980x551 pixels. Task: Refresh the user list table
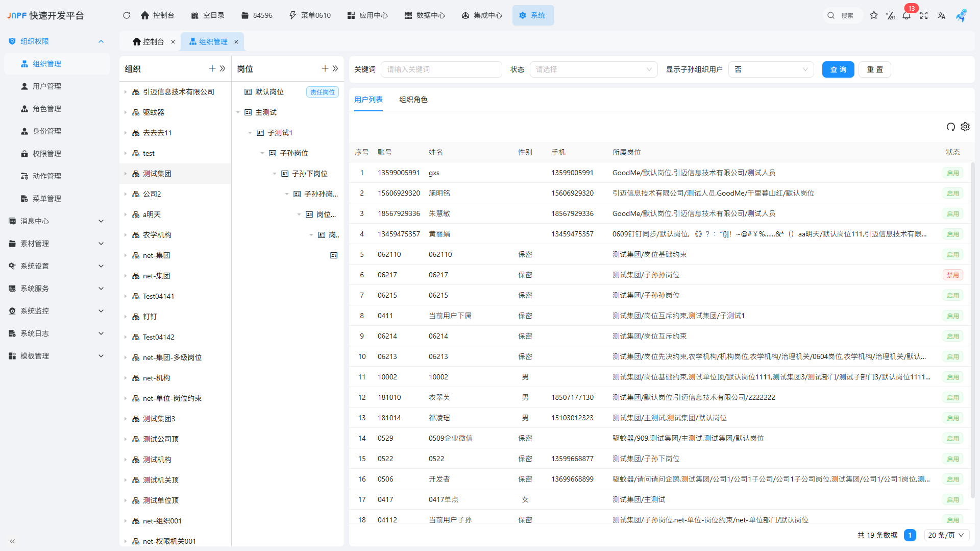(950, 127)
